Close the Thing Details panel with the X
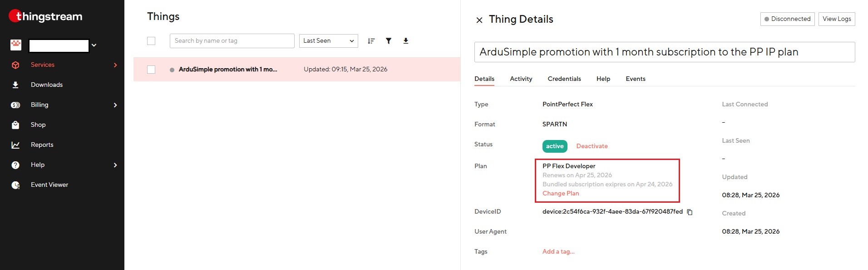 tap(479, 20)
